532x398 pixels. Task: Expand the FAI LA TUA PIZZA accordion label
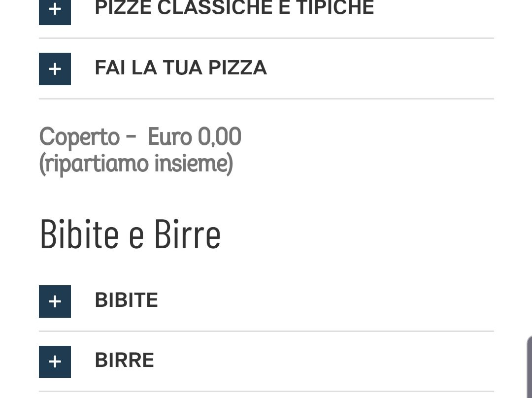[180, 68]
